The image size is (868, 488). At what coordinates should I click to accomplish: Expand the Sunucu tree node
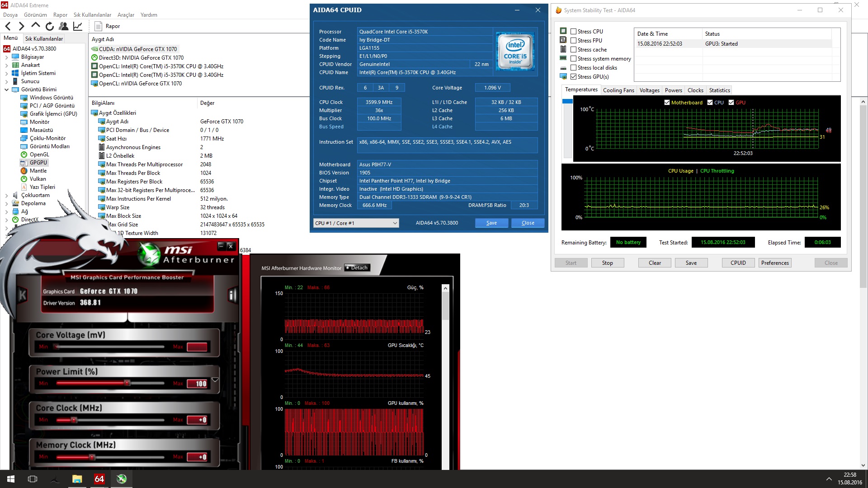[6, 82]
